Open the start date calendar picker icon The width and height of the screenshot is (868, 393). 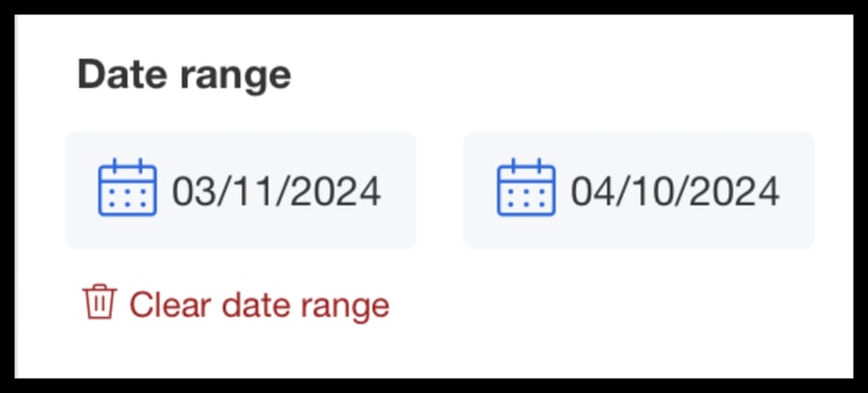click(127, 189)
